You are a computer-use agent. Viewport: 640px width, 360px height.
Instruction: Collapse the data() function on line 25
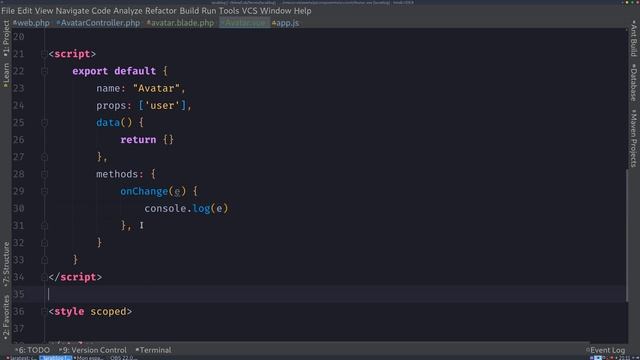(44, 122)
